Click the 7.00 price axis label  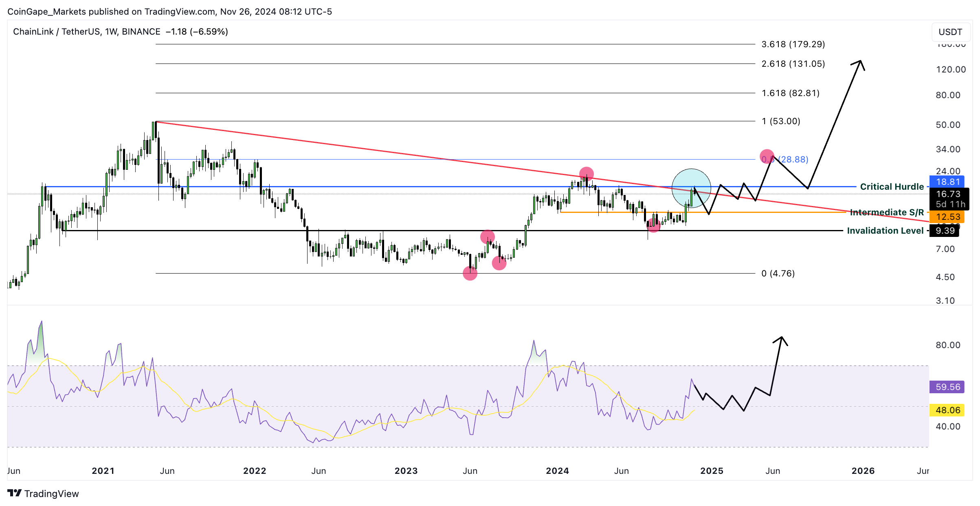point(945,249)
